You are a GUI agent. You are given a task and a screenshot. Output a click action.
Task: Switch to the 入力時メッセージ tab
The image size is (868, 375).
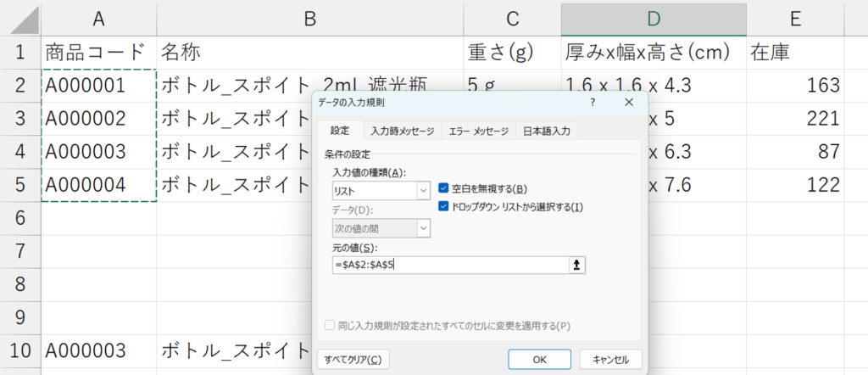402,132
